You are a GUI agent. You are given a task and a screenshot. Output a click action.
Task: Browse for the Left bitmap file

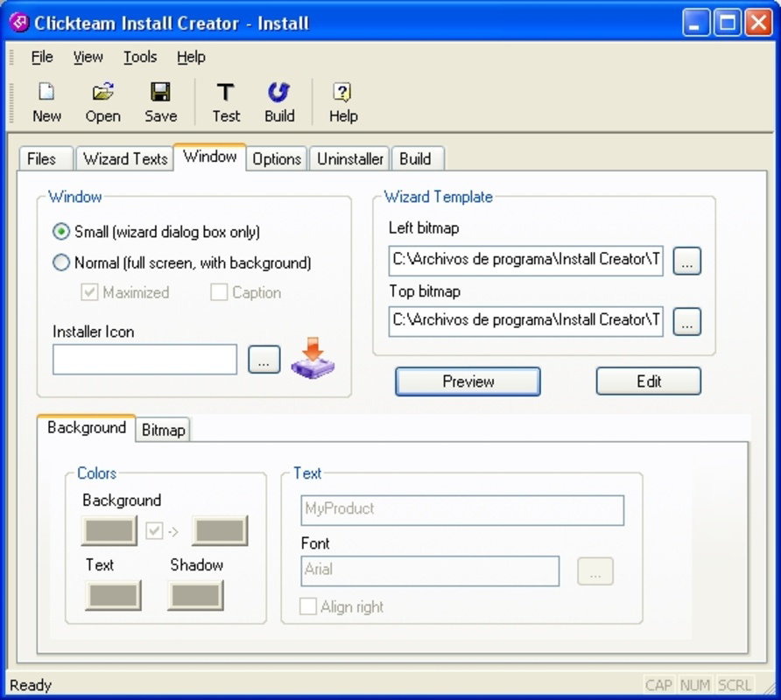click(686, 261)
